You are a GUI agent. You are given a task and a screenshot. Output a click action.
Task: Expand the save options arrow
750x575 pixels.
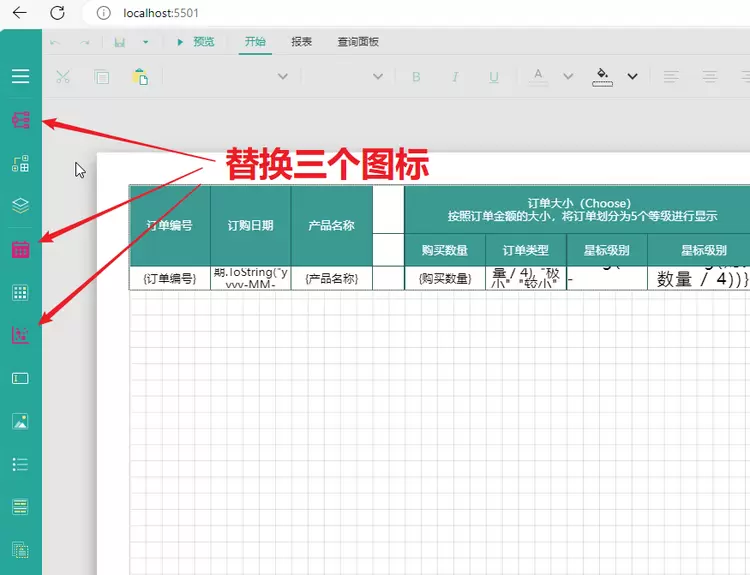[x=146, y=42]
